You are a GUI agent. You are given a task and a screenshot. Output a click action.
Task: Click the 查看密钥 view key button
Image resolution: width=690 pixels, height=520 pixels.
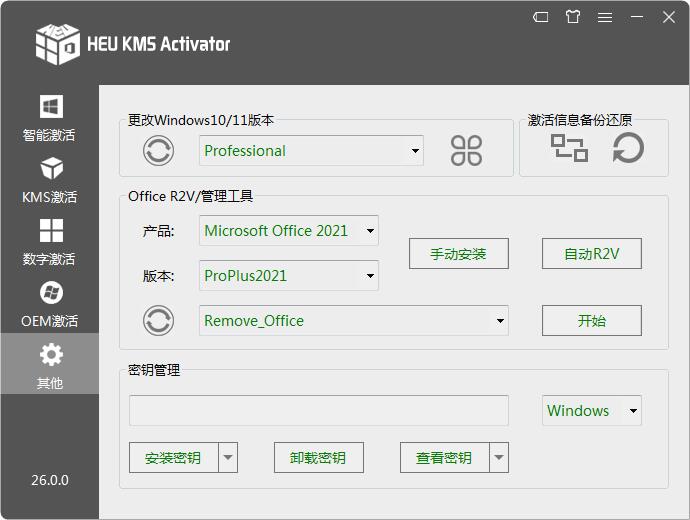tap(445, 458)
